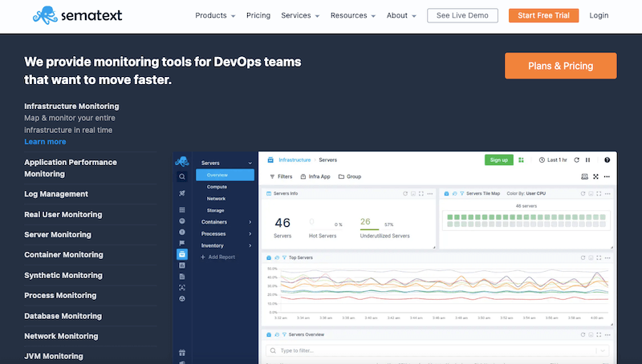Viewport: 642px width, 364px height.
Task: Click the fullscreen expand icon in filter toolbar
Action: click(x=595, y=176)
